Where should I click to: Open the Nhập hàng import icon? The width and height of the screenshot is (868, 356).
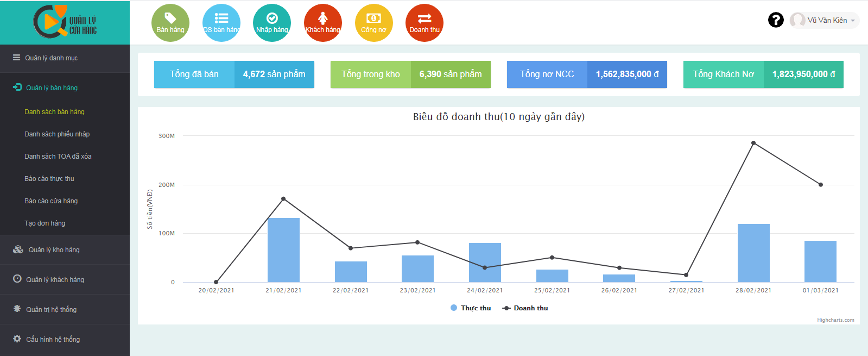pos(272,23)
